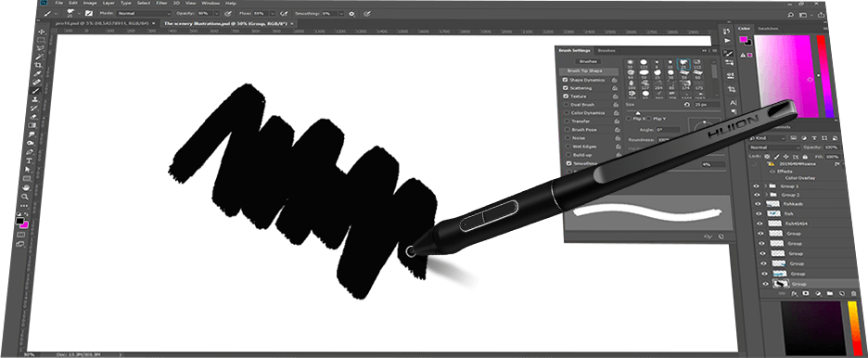Select the Crop tool in left toolbar

click(38, 65)
